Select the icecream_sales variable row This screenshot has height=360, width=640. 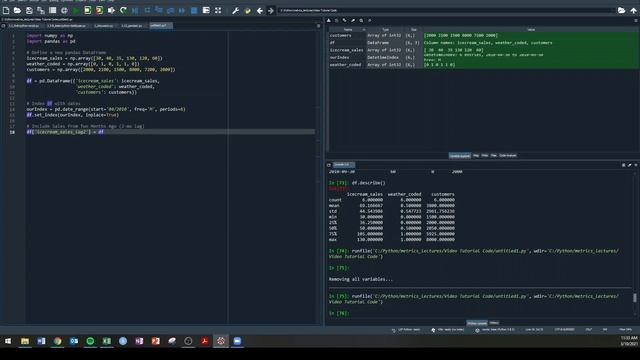(484, 50)
